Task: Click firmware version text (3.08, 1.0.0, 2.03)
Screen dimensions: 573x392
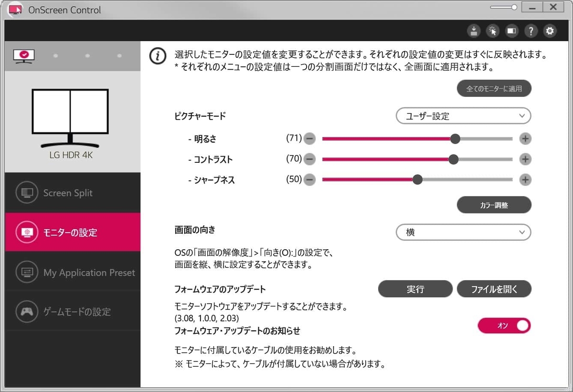Action: [207, 318]
